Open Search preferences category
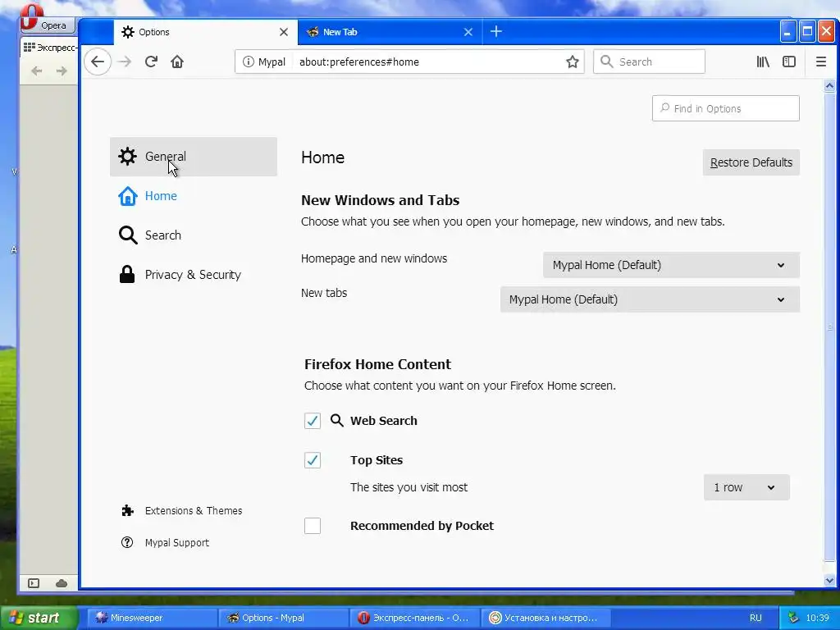The width and height of the screenshot is (840, 630). click(194, 235)
